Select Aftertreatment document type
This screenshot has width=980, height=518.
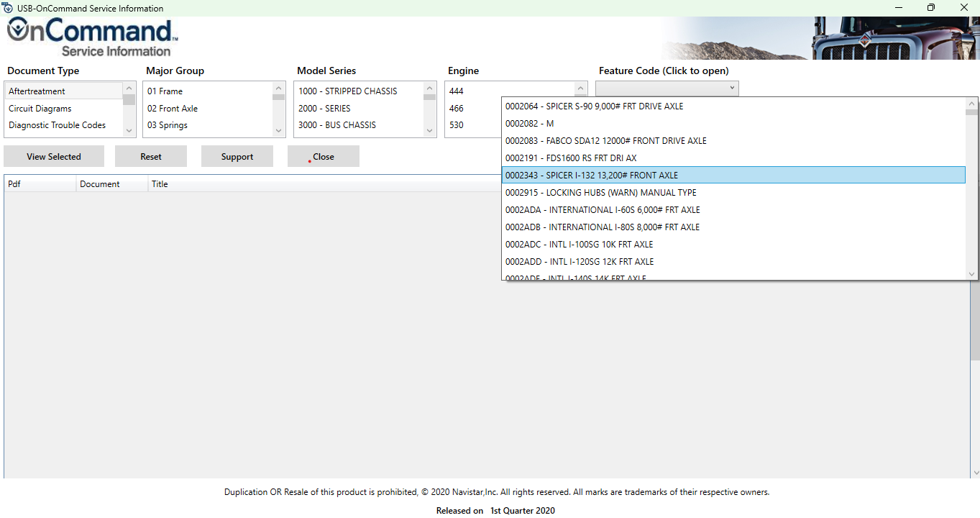click(63, 91)
